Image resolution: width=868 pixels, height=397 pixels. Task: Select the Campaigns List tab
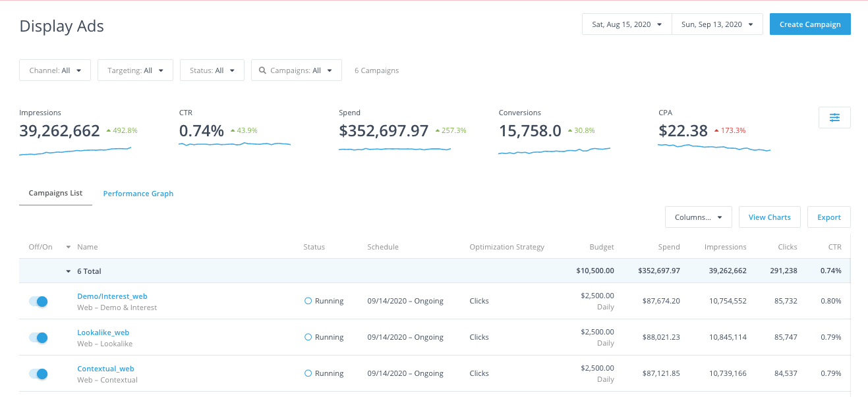pos(56,194)
